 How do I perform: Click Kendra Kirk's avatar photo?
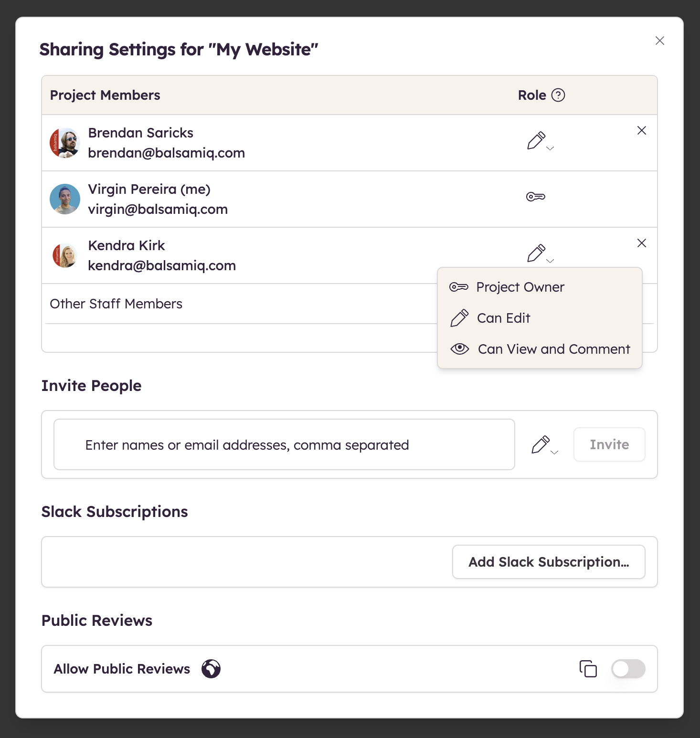(65, 255)
